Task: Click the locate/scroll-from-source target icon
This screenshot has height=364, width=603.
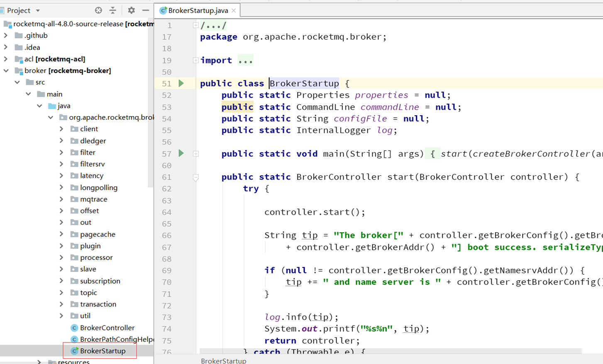Action: (x=98, y=10)
